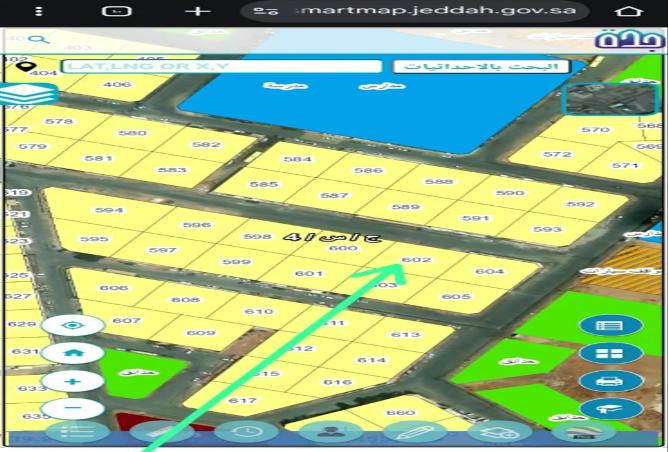Click the pencil draw tool
The image size is (668, 452).
point(414,433)
